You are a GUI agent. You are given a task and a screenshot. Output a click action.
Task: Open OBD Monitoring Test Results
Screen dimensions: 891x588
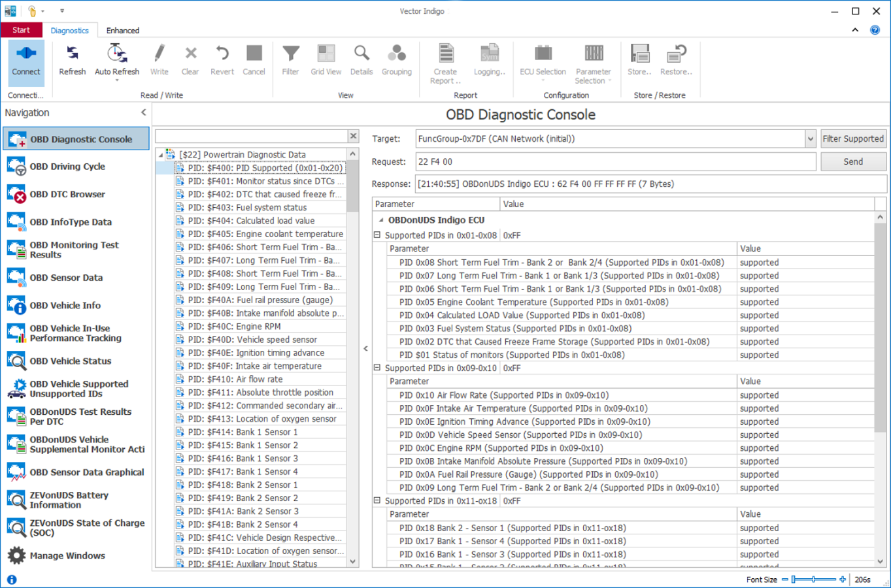[76, 250]
